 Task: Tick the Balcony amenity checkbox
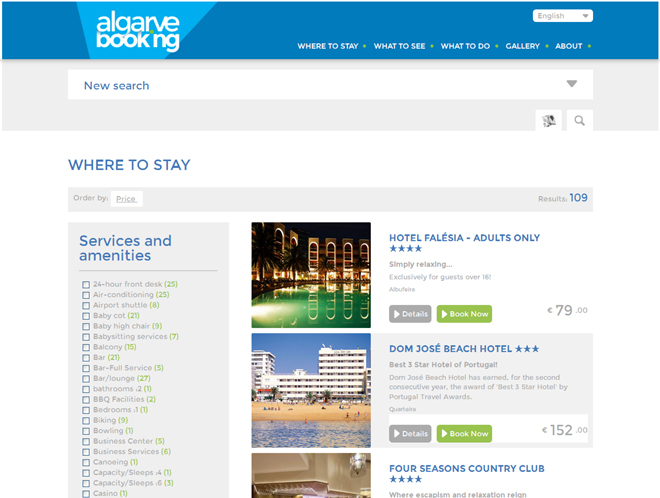point(86,347)
